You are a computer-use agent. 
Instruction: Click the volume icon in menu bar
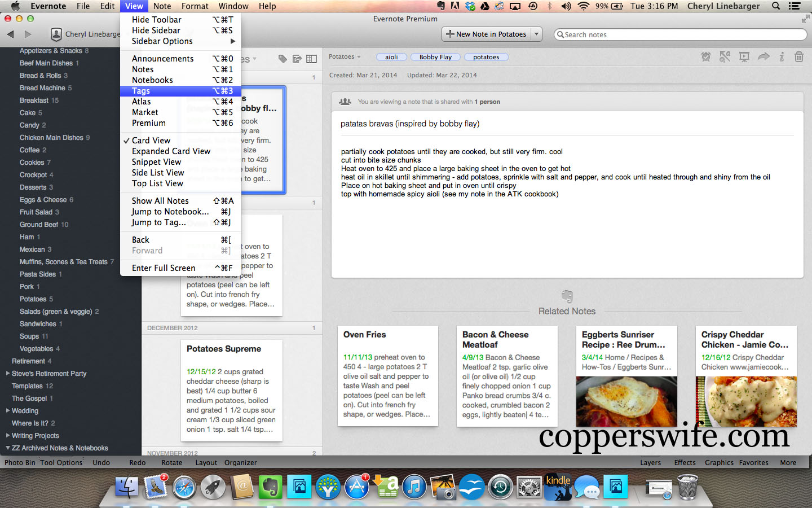[566, 6]
